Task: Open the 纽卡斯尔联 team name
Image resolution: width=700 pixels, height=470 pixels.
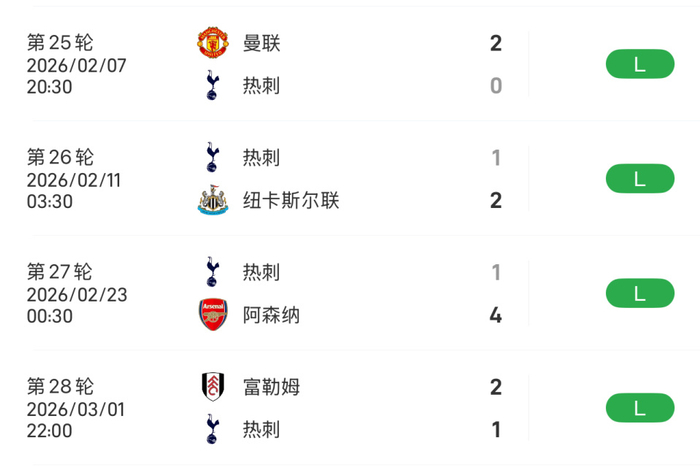Action: click(291, 201)
